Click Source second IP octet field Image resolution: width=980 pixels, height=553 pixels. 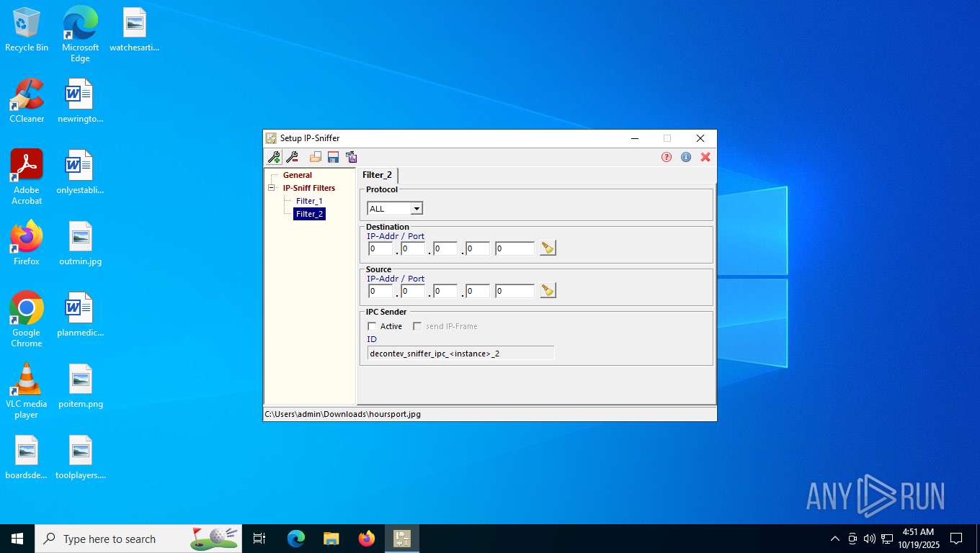click(x=413, y=291)
